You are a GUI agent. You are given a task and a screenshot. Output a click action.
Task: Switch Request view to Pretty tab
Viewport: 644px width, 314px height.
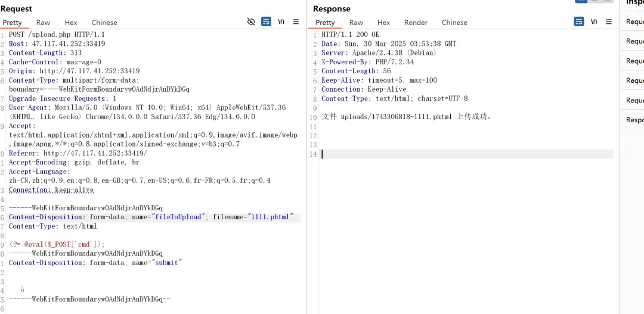pyautogui.click(x=12, y=23)
